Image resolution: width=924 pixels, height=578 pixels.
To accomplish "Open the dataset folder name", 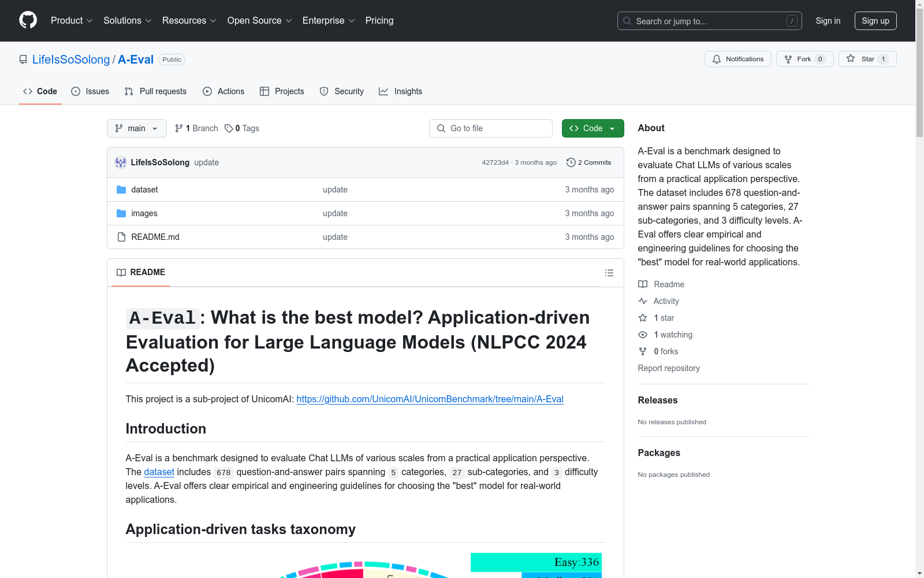I will point(144,190).
